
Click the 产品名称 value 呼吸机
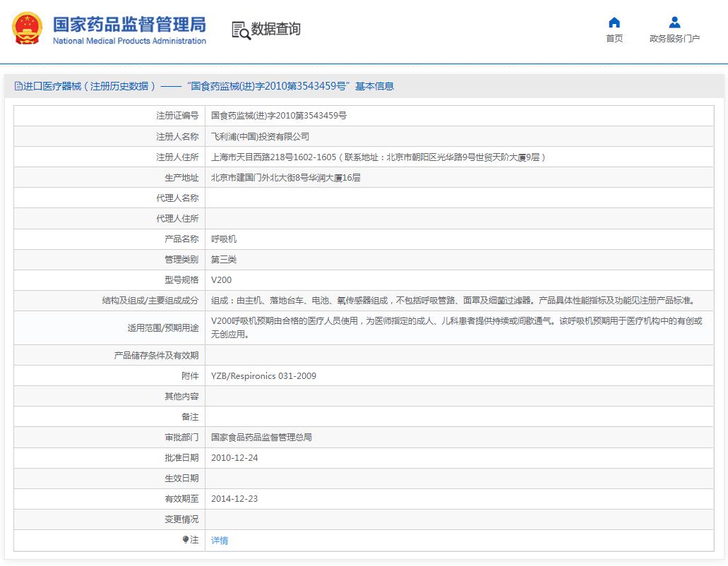click(x=225, y=239)
